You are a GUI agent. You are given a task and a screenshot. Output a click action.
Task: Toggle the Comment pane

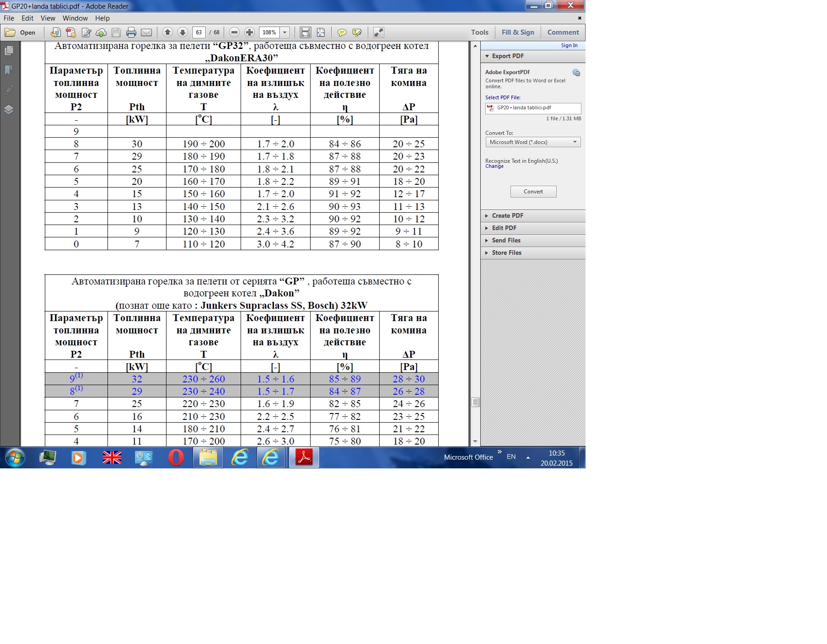click(563, 32)
